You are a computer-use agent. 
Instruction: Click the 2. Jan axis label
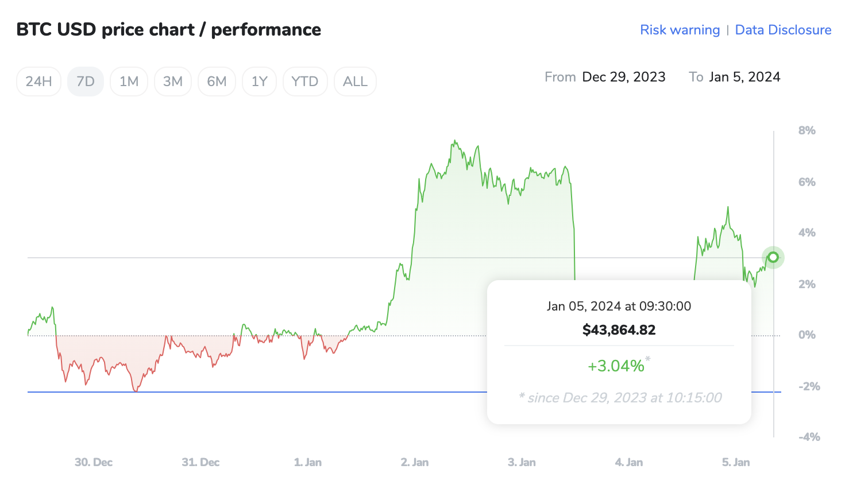414,462
